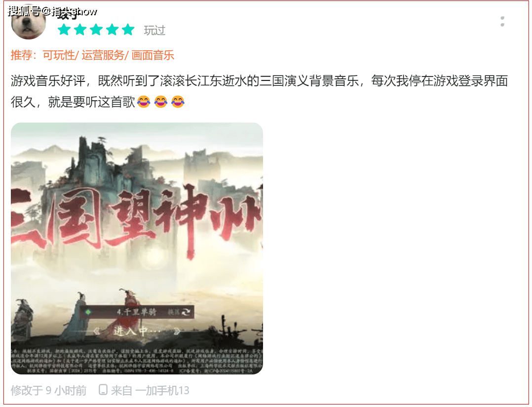The height and width of the screenshot is (407, 532).
Task: Select the 运营服务 recommendation tag
Action: click(103, 55)
